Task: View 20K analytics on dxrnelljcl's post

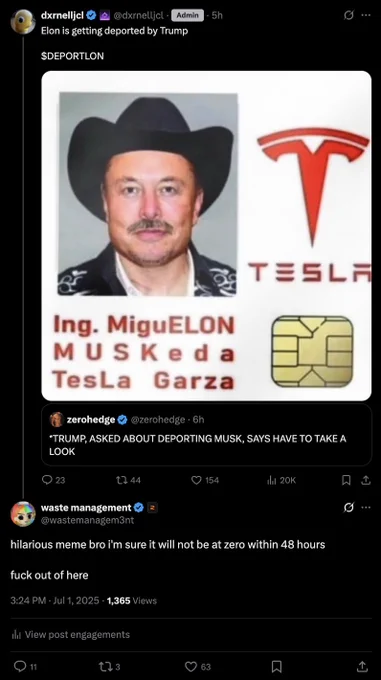Action: pyautogui.click(x=282, y=480)
